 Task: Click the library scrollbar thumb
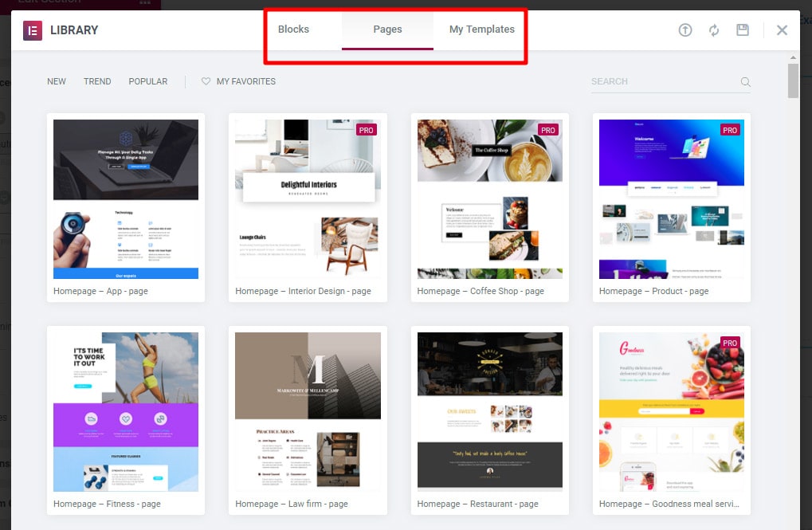point(793,80)
